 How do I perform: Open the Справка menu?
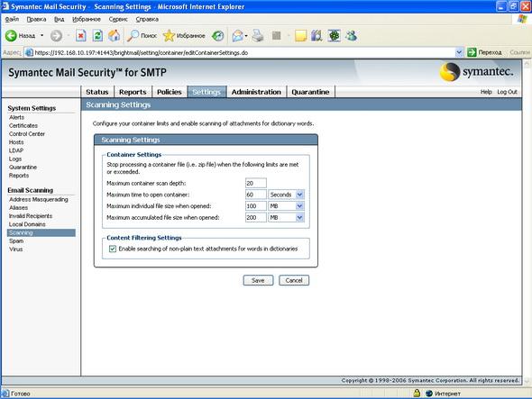(x=147, y=19)
